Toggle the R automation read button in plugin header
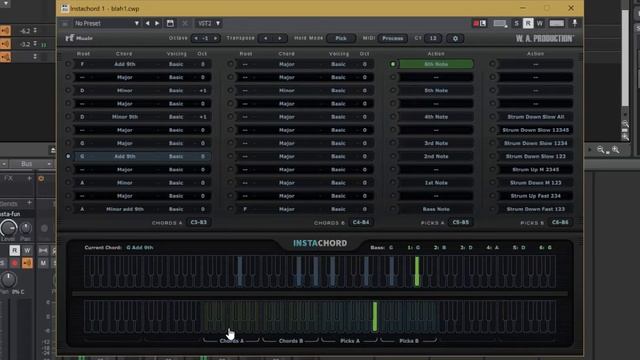Screen dimensions: 640x360 click(x=528, y=23)
